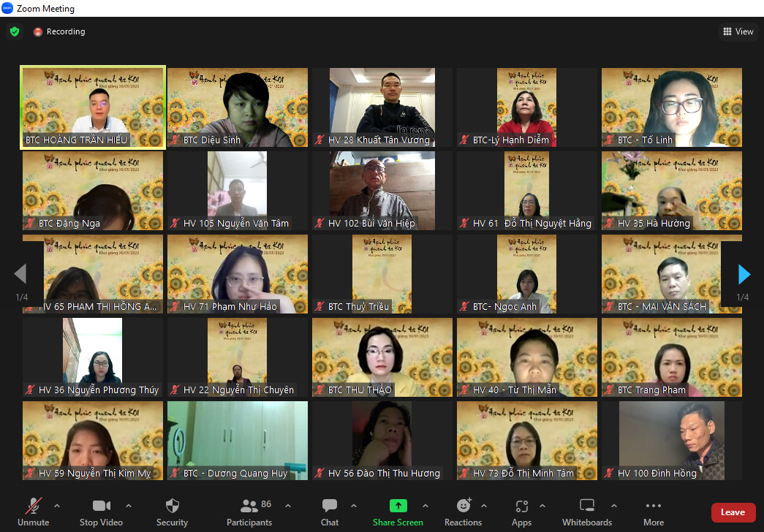Screen dimensions: 764x532
Task: Click the red Recording indicator
Action: 59,31
